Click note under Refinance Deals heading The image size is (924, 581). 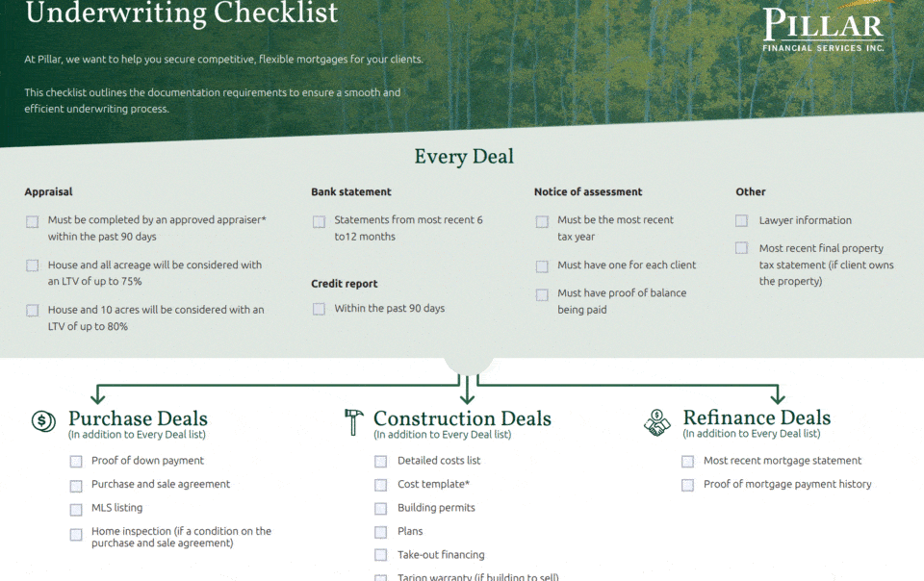[x=752, y=434]
